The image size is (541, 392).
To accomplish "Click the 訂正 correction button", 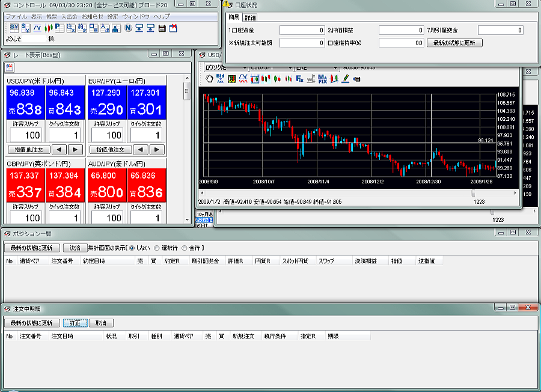I will point(75,323).
